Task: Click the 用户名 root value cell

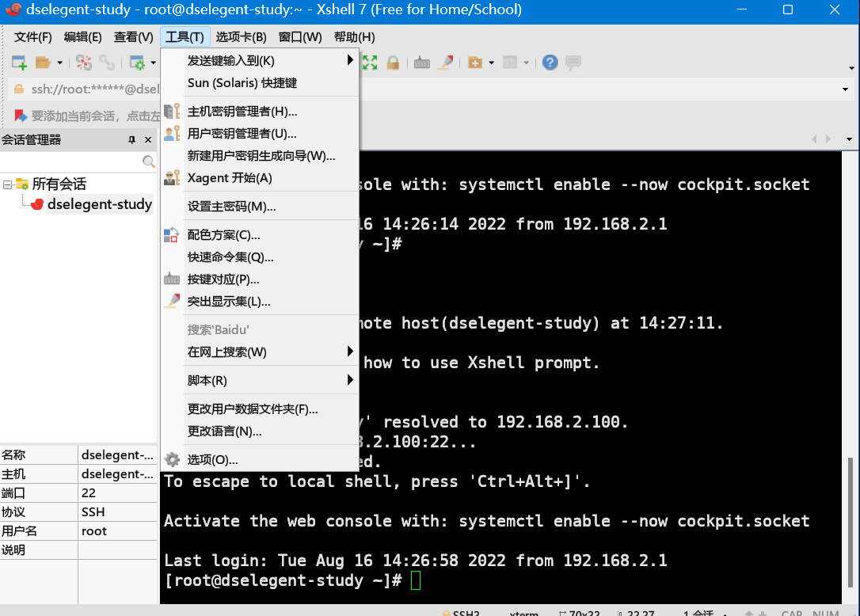Action: (117, 531)
